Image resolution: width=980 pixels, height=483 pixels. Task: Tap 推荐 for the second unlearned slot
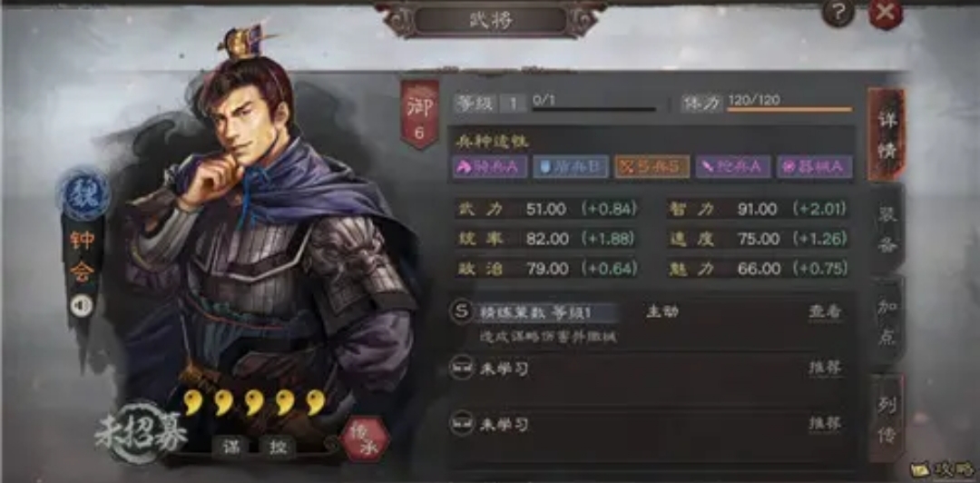(825, 424)
